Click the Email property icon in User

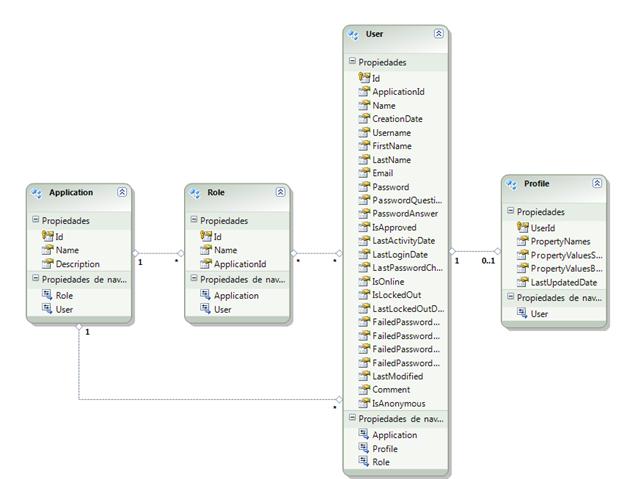coord(364,173)
